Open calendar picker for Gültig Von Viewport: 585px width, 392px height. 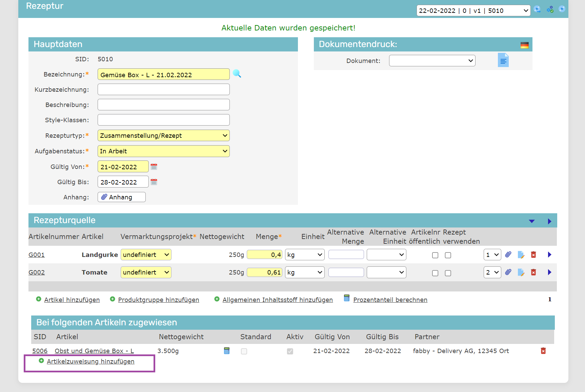tap(154, 167)
